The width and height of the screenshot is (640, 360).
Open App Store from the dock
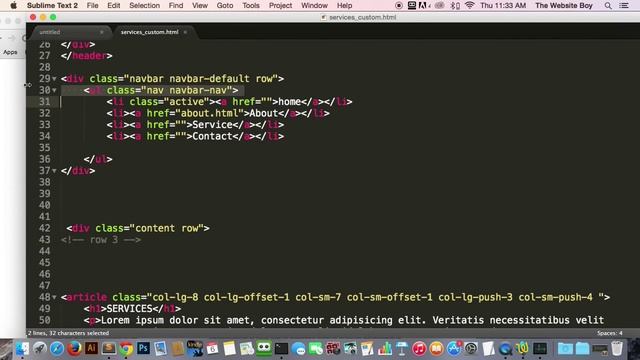[x=454, y=348]
